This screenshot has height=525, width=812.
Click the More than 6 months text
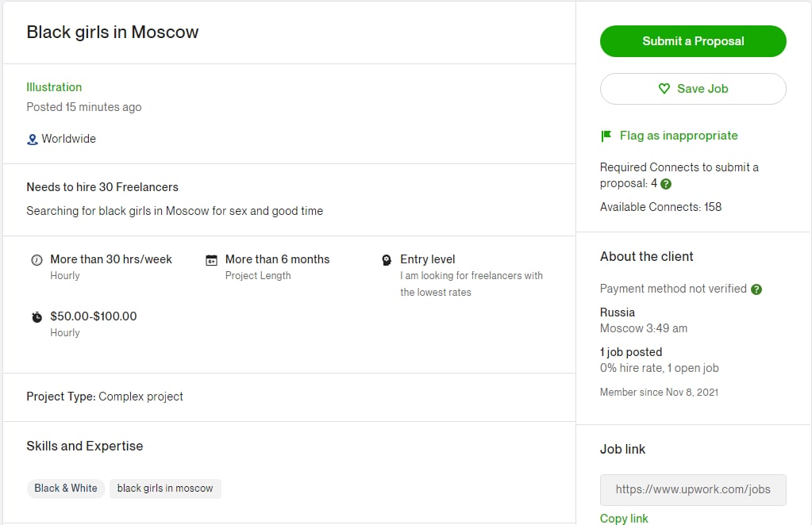(x=278, y=259)
